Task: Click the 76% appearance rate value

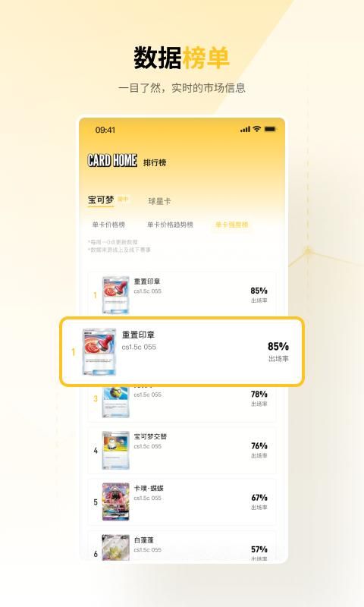Action: (259, 446)
